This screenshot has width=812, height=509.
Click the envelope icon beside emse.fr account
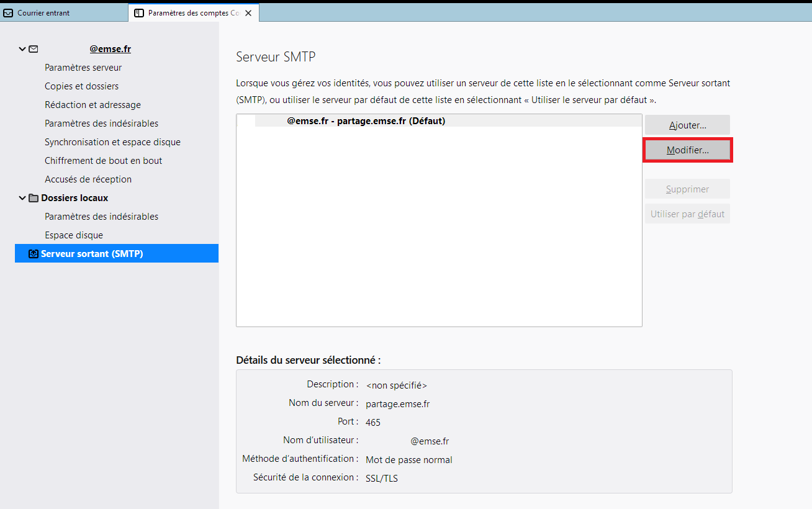point(34,49)
